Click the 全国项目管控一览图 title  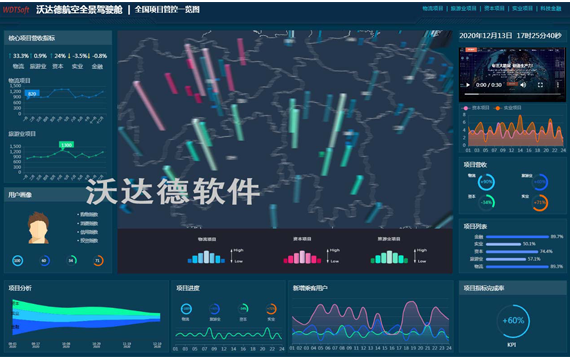[x=167, y=9]
